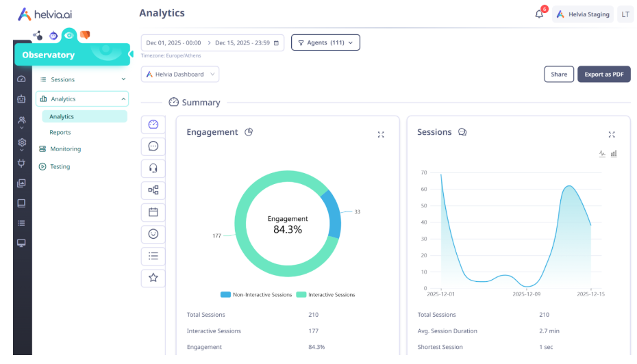Switch Sessions chart to line view
Viewport: 637px width, 364px height.
click(602, 154)
